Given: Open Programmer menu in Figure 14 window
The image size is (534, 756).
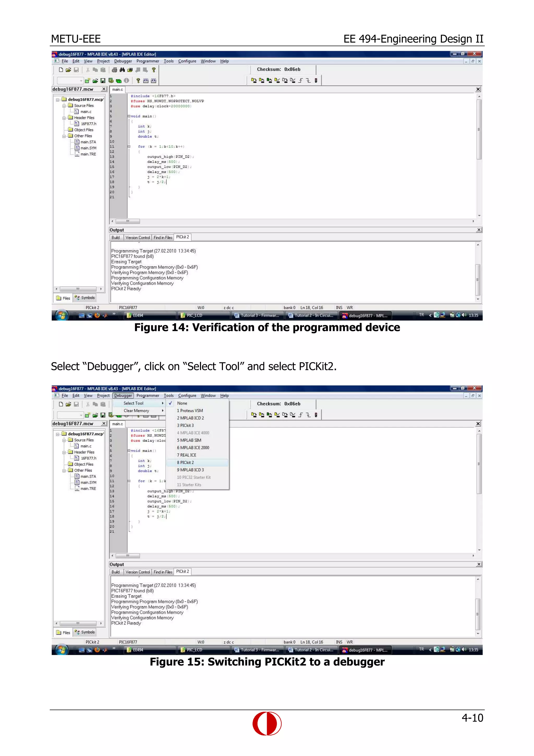Looking at the screenshot, I should tap(148, 61).
